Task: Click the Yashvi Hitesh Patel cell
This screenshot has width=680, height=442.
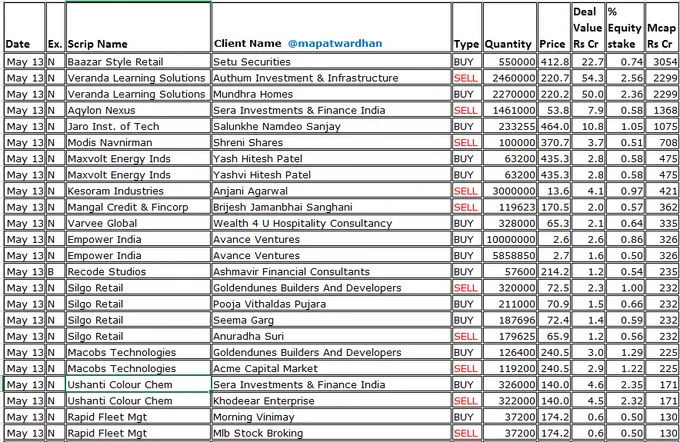Action: (332, 175)
